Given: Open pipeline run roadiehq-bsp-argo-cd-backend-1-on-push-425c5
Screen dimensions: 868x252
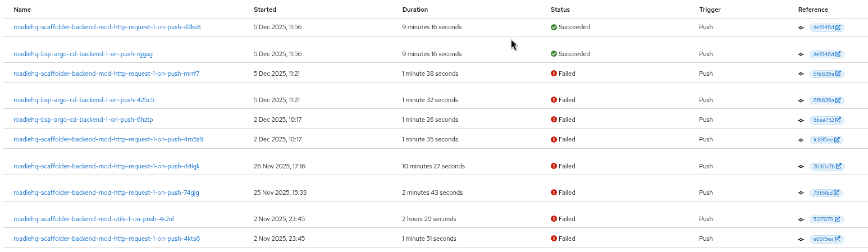Looking at the screenshot, I should (84, 100).
